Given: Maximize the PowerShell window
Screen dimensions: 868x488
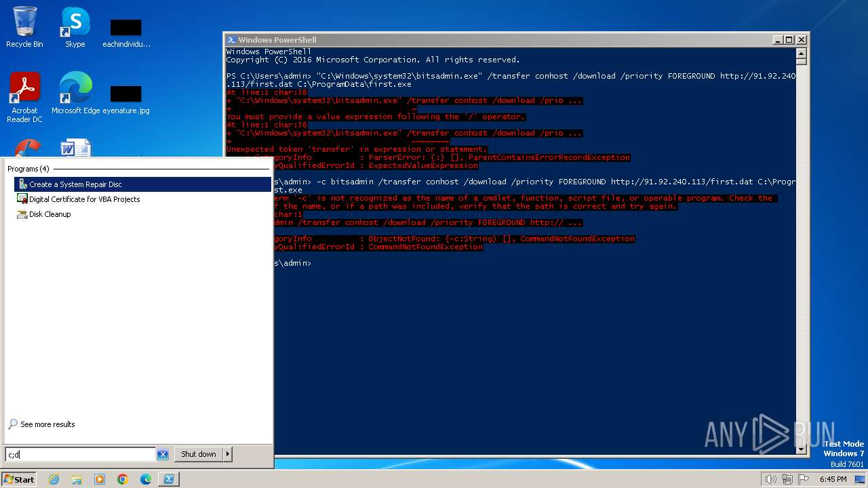Looking at the screenshot, I should click(789, 40).
